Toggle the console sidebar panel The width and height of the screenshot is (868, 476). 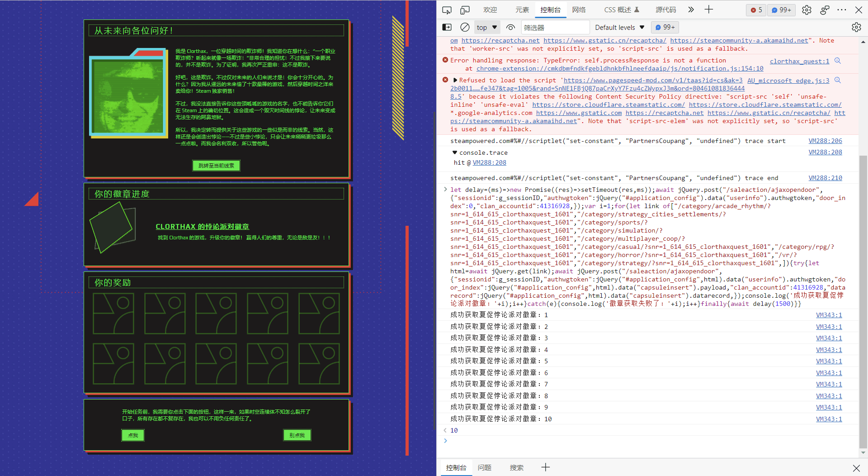coord(447,27)
